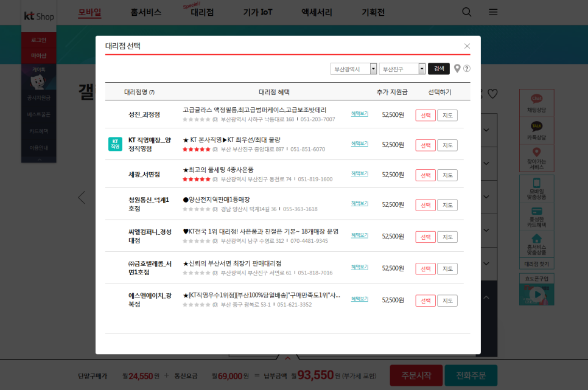
Task: Expand the section chevron beside 세광_서면점 row
Action: tap(486, 164)
